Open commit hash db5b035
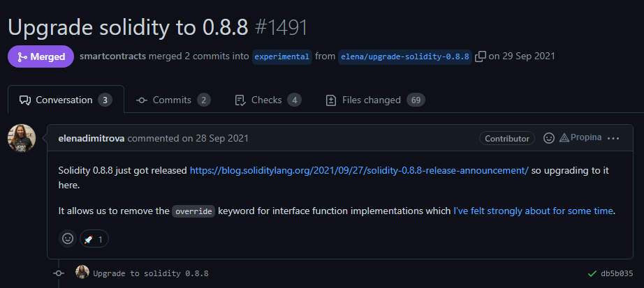The width and height of the screenshot is (644, 288). coord(617,273)
